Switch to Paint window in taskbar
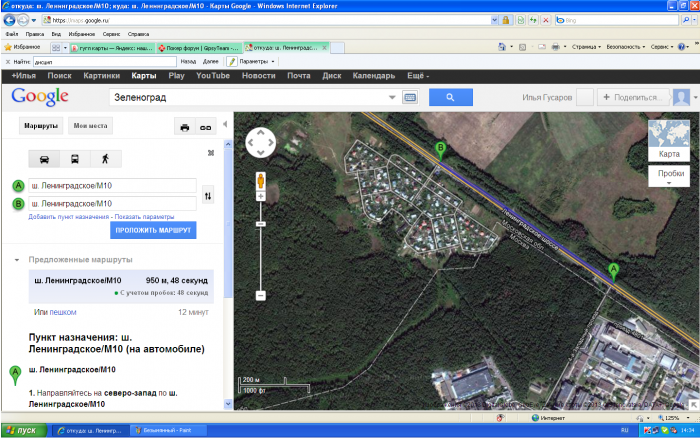This screenshot has height=438, width=700. click(x=169, y=430)
